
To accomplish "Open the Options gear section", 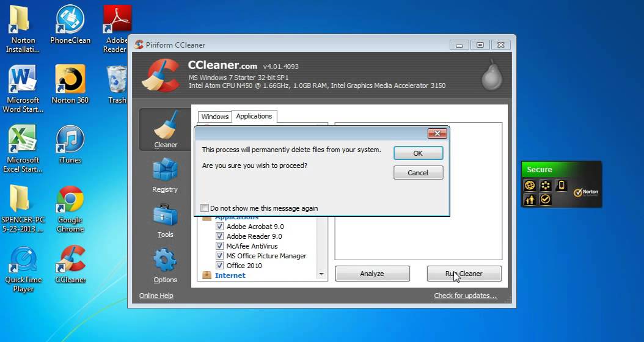I will coord(165,266).
